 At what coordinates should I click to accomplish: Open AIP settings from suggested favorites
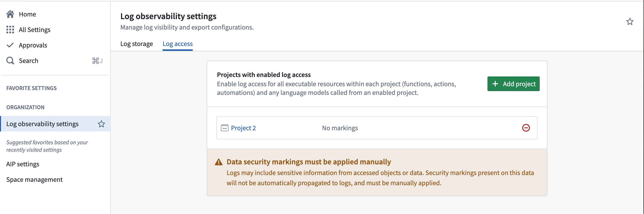(x=23, y=164)
